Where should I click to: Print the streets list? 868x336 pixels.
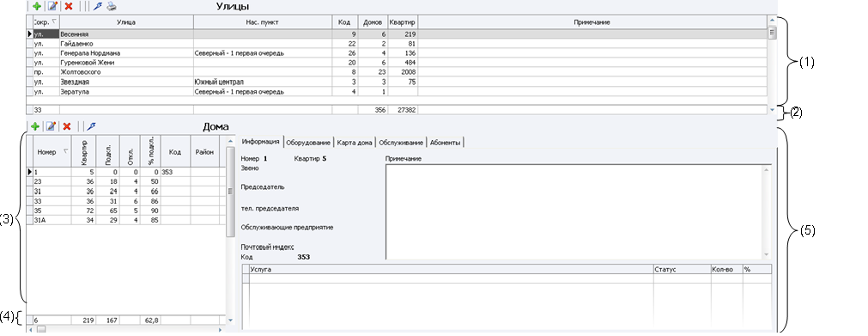112,7
